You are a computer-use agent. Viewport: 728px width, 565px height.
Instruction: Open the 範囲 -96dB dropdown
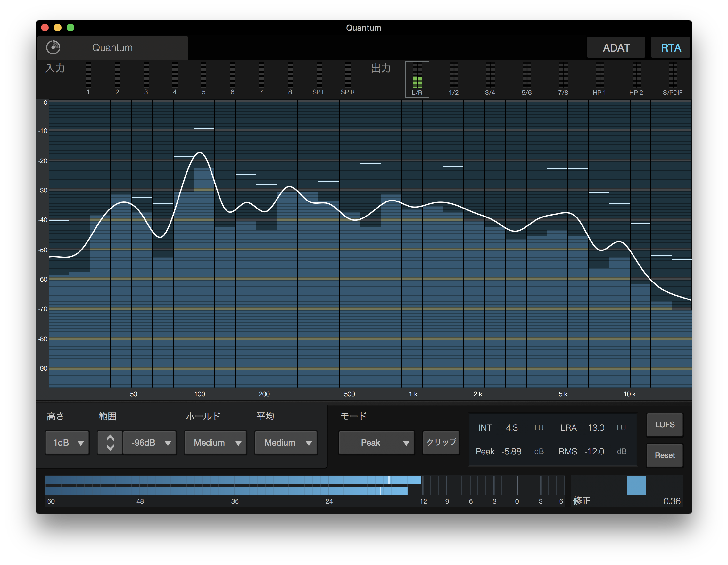pos(150,443)
